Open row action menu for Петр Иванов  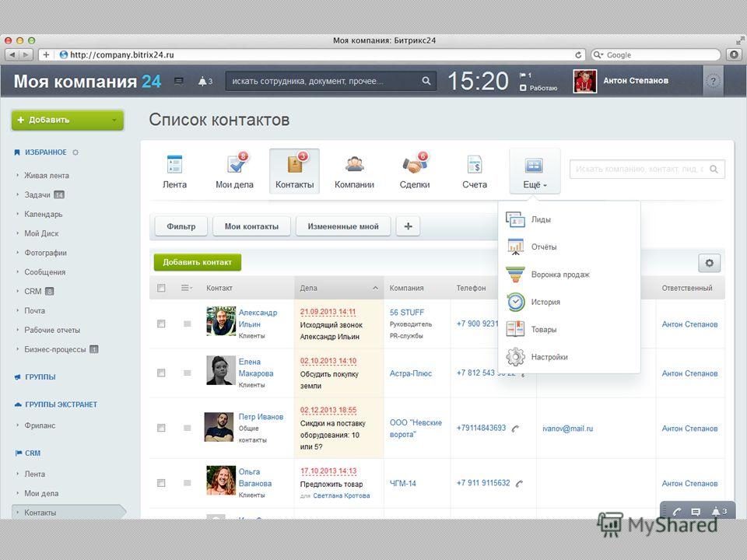tap(188, 428)
